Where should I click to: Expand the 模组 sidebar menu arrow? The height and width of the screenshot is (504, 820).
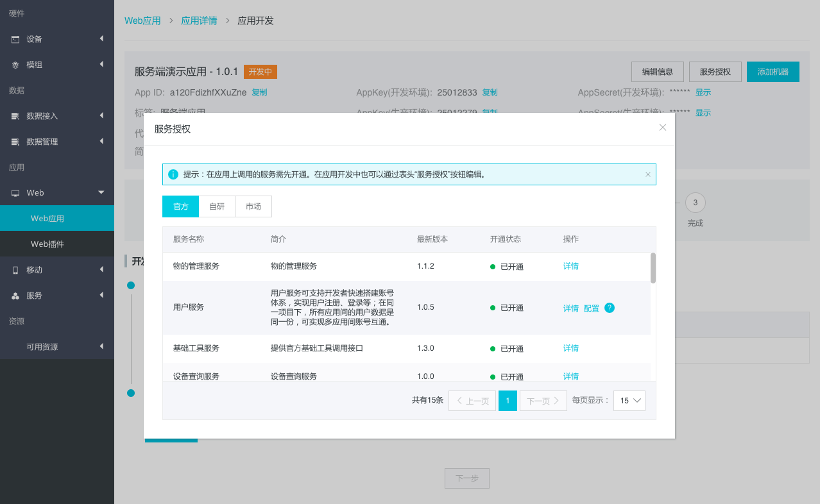point(101,64)
